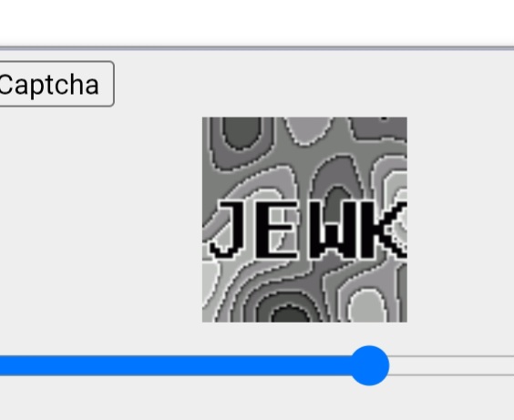Click the white header area above the panel
This screenshot has height=420, width=514.
(257, 23)
